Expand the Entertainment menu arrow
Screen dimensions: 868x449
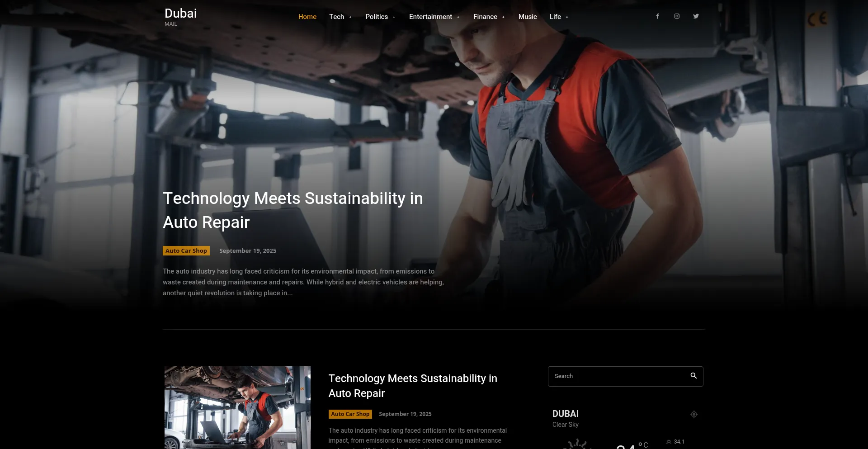click(458, 17)
